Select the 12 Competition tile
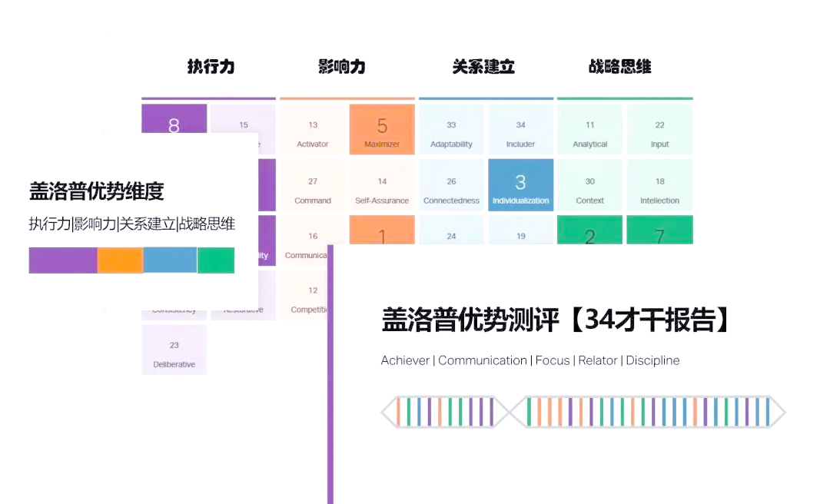Screen dimensions: 830x504 pyautogui.click(x=304, y=296)
